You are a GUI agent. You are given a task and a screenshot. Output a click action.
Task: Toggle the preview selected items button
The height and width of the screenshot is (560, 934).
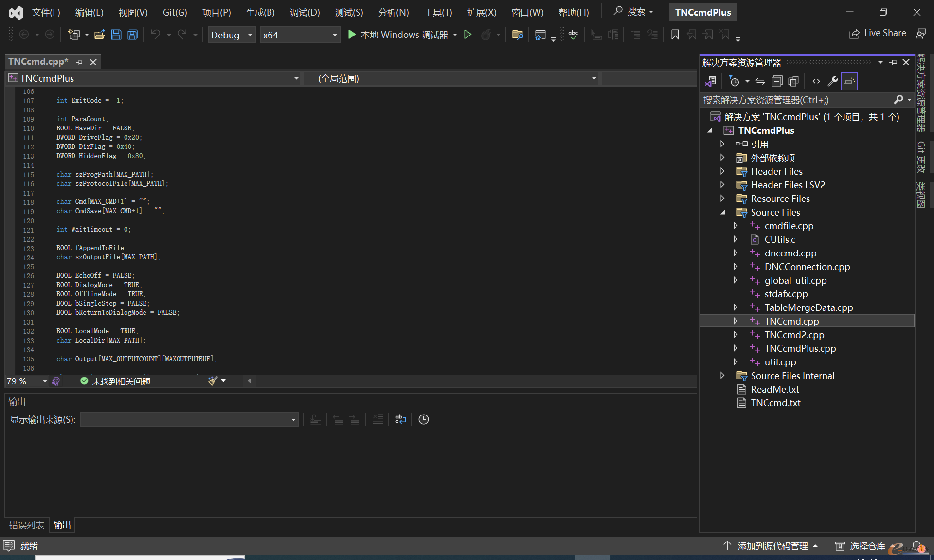(x=849, y=81)
